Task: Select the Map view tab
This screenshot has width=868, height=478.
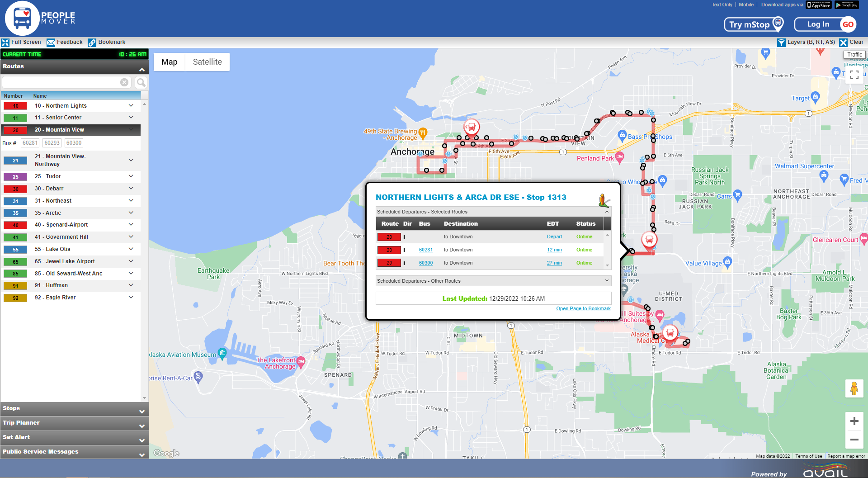Action: pos(169,62)
